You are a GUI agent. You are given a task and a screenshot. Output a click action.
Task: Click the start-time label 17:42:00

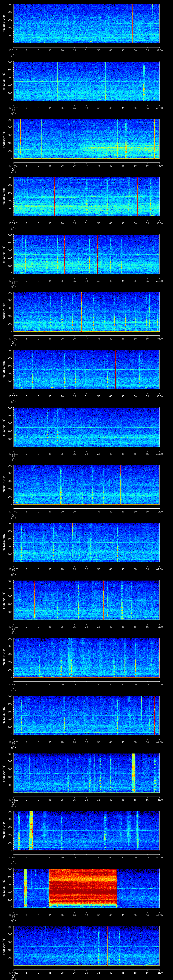coord(13,684)
